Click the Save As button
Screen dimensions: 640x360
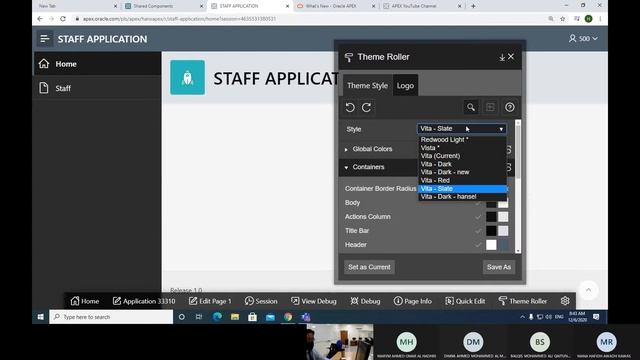click(498, 267)
